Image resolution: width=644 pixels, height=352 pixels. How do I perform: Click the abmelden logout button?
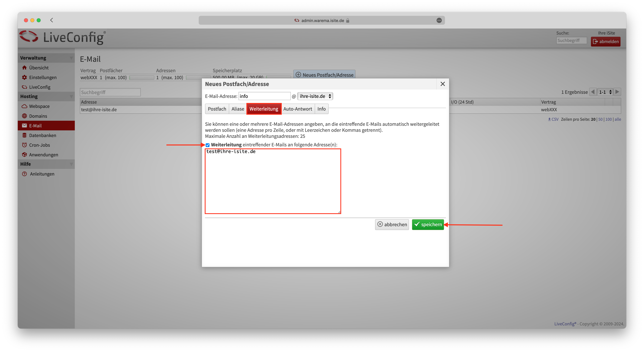pyautogui.click(x=605, y=42)
